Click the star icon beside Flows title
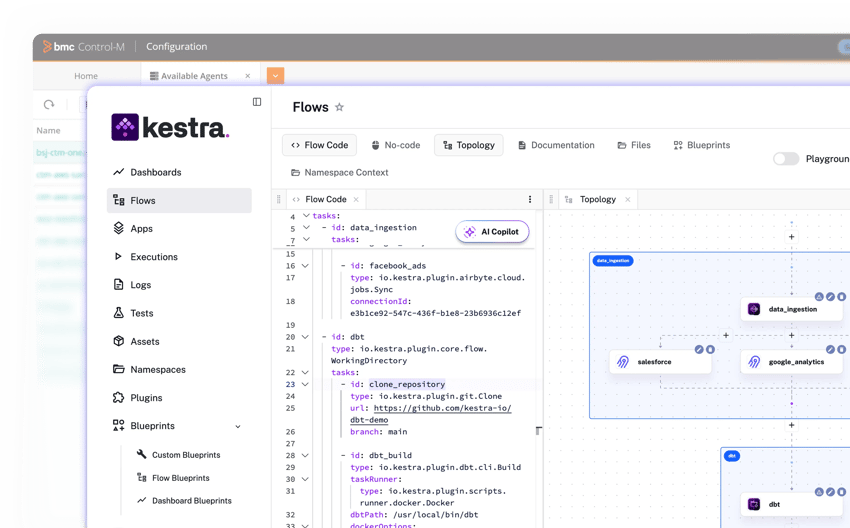This screenshot has height=528, width=850. [339, 107]
